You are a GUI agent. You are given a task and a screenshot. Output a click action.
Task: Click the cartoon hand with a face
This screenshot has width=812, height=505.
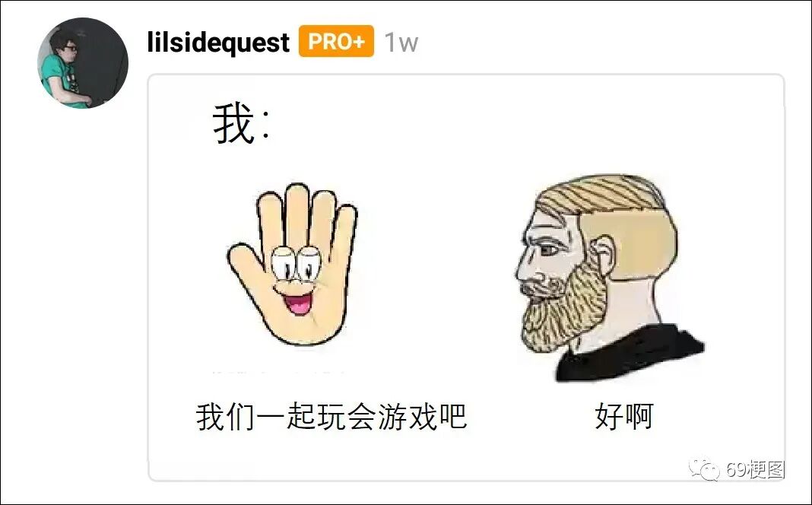293,264
